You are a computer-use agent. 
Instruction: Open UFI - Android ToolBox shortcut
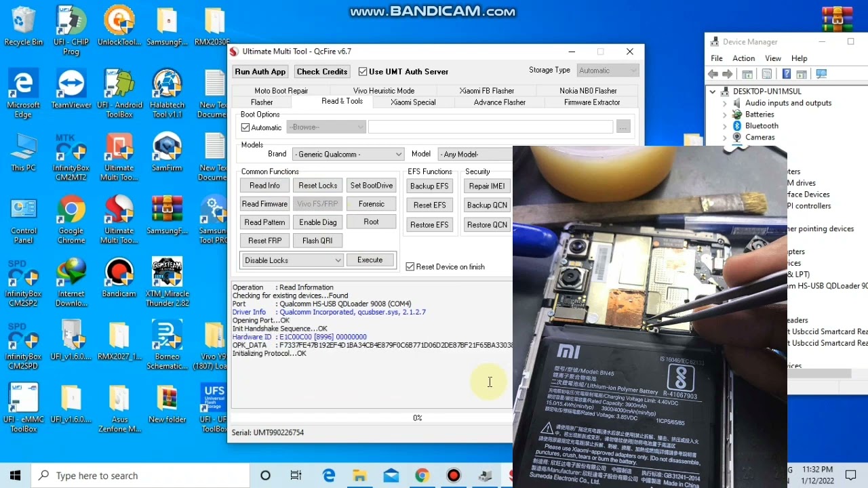tap(119, 94)
